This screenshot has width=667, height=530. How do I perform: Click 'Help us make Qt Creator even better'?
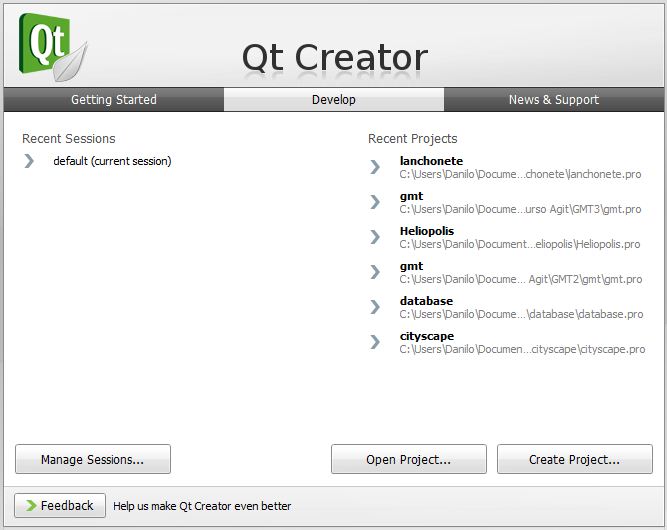pos(202,506)
